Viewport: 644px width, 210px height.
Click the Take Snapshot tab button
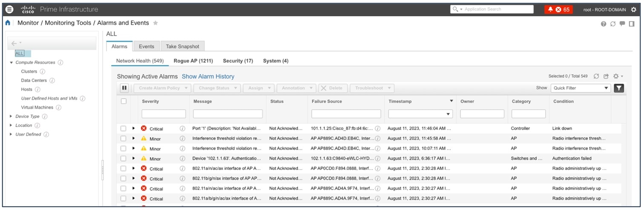pos(182,46)
